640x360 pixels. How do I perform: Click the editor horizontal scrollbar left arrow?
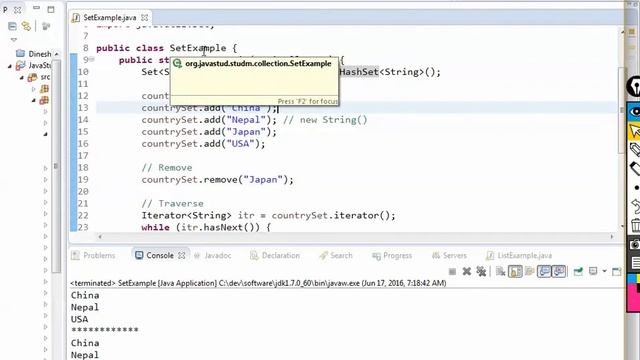tap(100, 236)
